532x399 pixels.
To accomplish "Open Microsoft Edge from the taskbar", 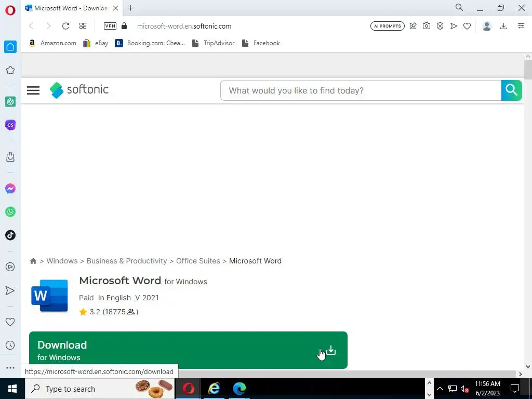I will [239, 389].
